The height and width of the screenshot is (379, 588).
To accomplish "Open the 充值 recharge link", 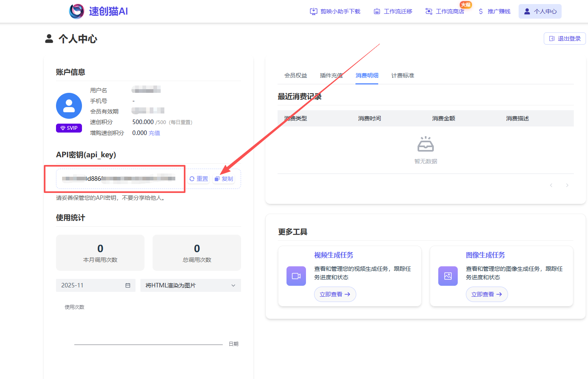I will pos(155,133).
